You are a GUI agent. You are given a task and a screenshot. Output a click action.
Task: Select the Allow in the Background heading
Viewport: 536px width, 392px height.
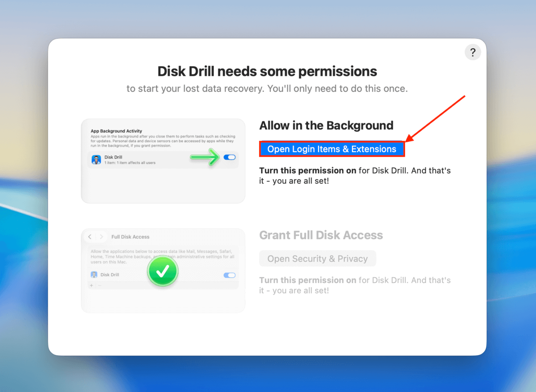326,125
